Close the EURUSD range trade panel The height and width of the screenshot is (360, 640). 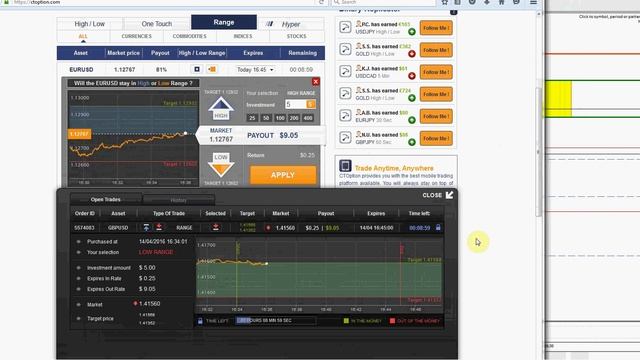click(316, 82)
